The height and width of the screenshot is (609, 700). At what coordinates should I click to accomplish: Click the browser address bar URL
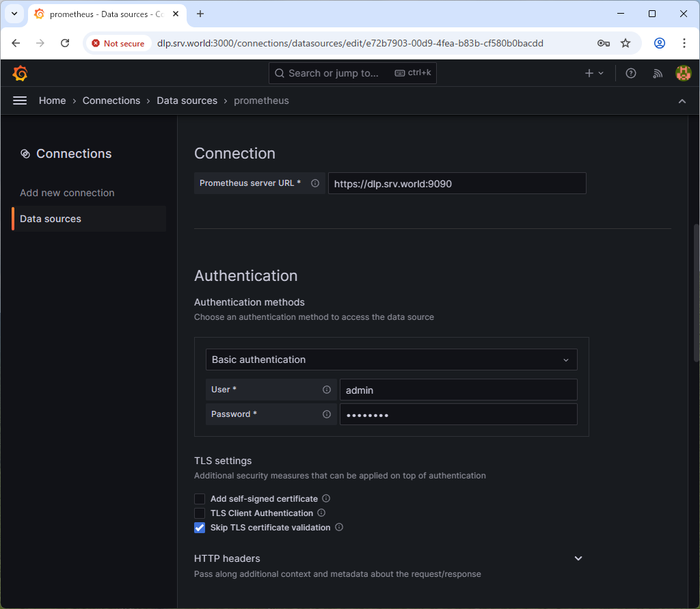pyautogui.click(x=350, y=43)
